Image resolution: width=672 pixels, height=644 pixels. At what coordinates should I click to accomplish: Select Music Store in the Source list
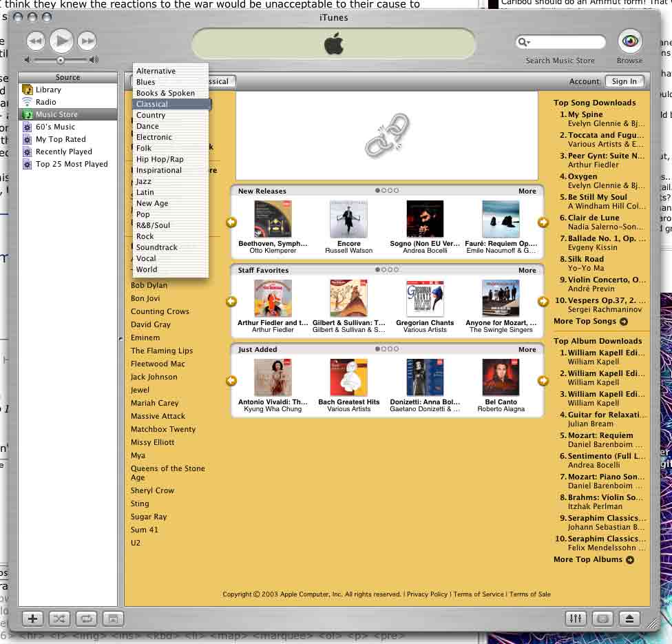point(67,114)
